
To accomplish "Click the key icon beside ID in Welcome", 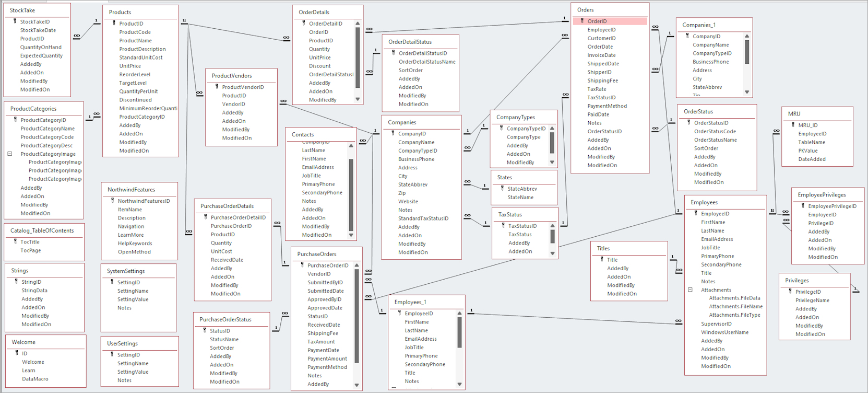I will [17, 353].
